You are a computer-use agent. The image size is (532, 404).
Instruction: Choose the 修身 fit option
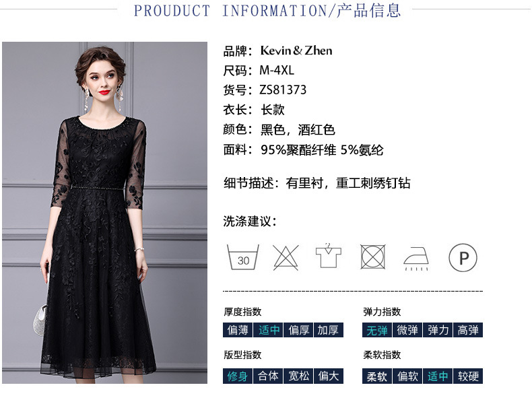(238, 376)
